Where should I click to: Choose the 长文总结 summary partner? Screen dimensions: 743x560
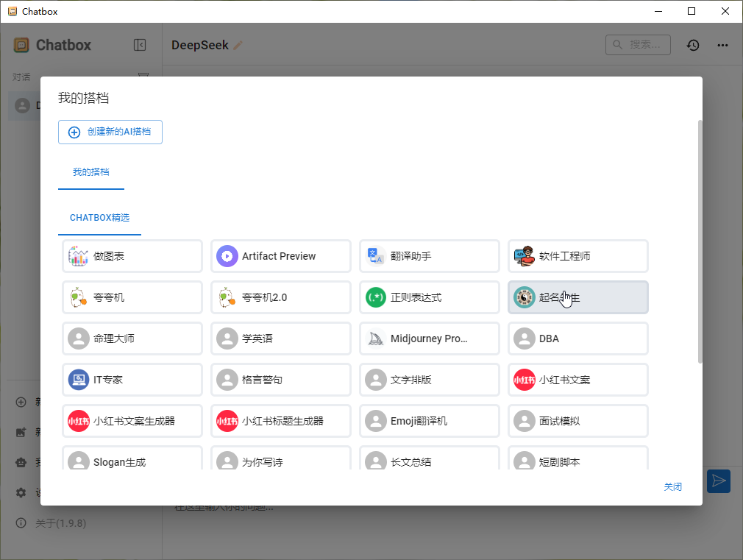430,458
